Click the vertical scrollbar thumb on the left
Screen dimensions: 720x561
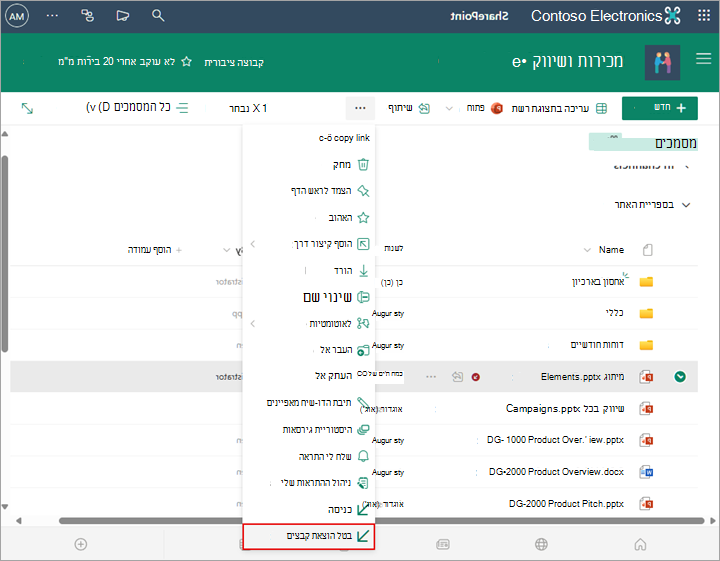pyautogui.click(x=5, y=254)
